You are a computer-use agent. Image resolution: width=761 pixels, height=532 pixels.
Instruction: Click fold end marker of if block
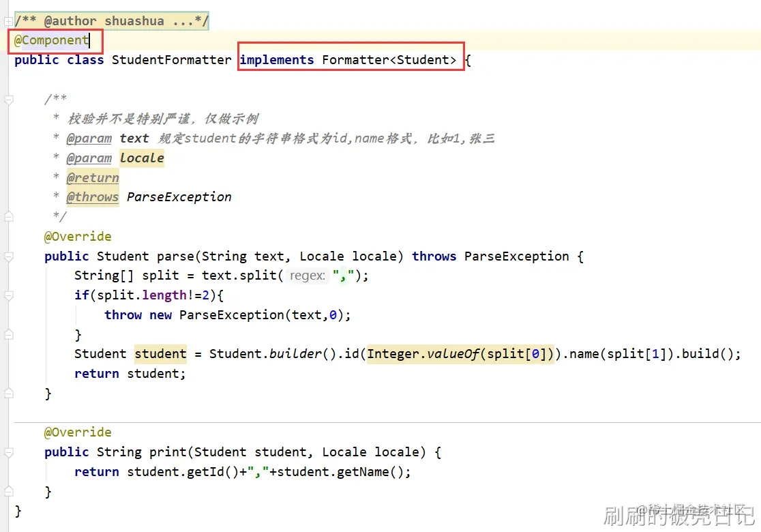pos(8,334)
